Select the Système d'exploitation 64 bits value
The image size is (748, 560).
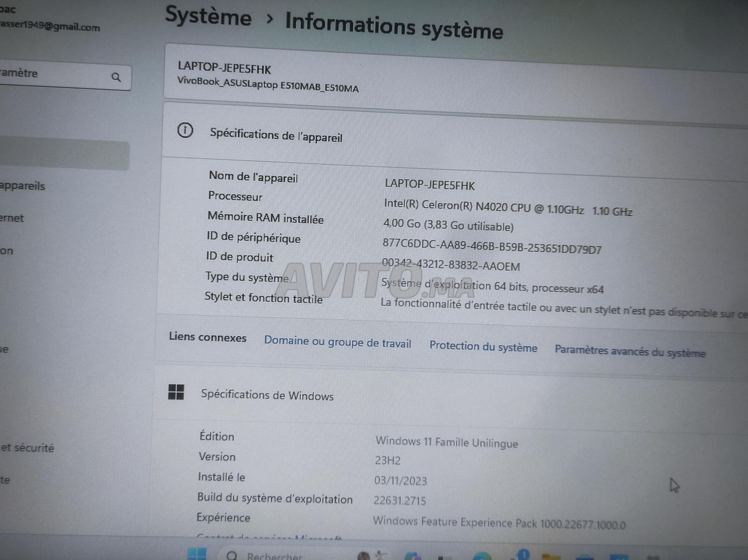(492, 286)
